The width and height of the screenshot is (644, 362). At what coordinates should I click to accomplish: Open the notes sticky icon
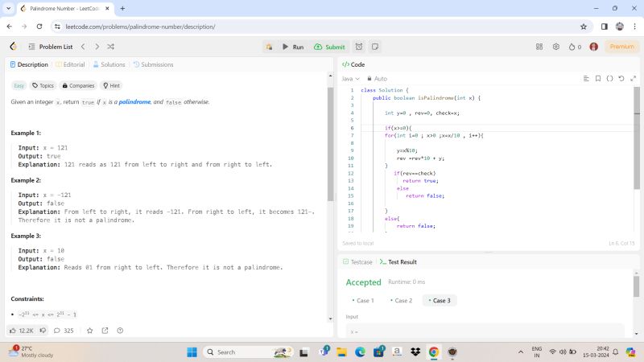[375, 47]
